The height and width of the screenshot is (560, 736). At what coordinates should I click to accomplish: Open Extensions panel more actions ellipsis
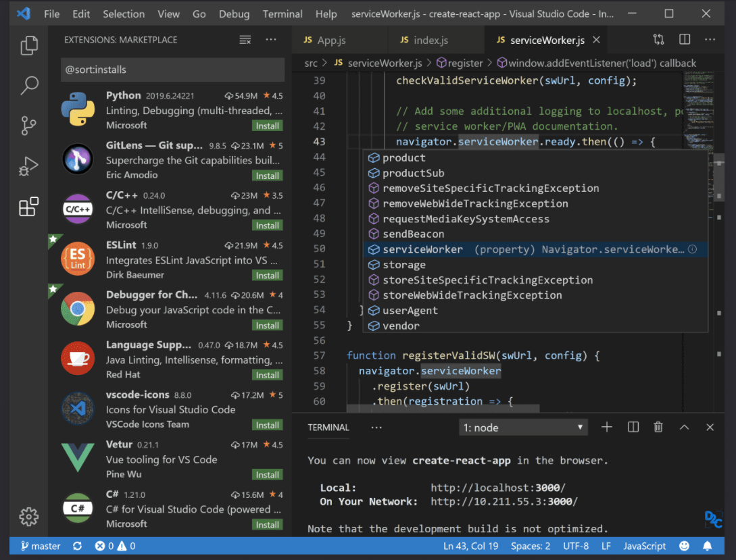271,40
